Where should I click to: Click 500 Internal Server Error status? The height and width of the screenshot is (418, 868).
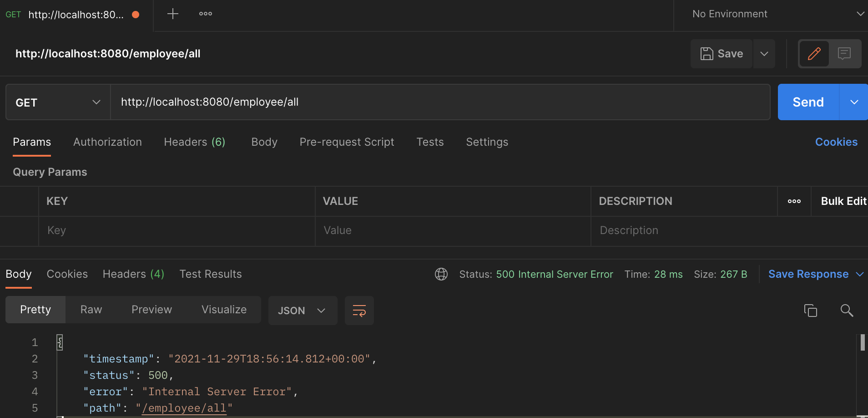tap(555, 274)
